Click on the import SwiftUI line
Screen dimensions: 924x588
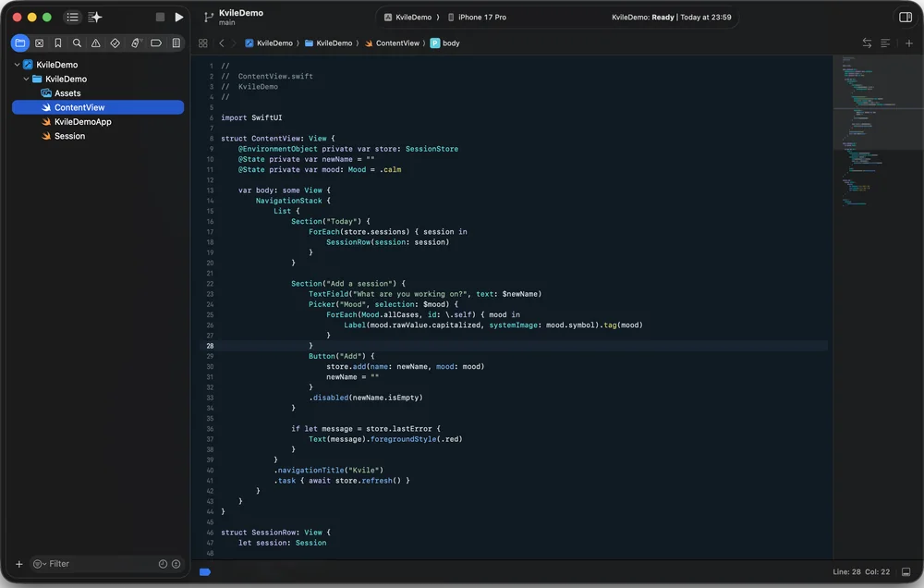pos(251,118)
